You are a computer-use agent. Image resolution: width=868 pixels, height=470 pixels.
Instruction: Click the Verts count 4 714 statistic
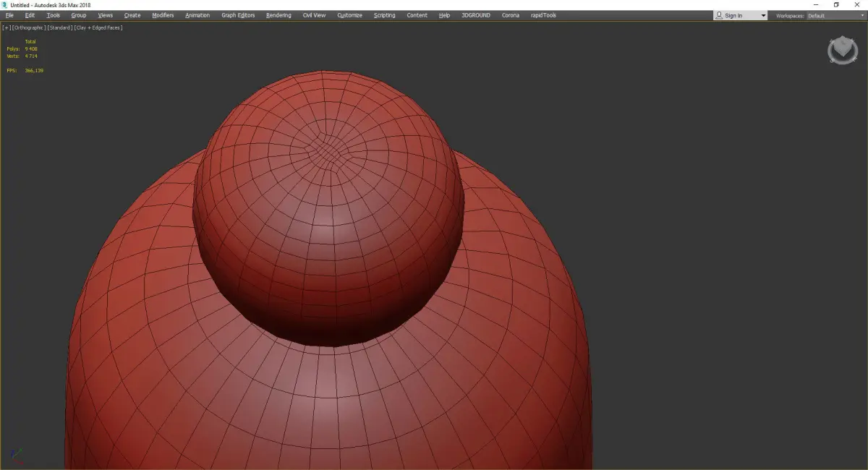click(22, 56)
